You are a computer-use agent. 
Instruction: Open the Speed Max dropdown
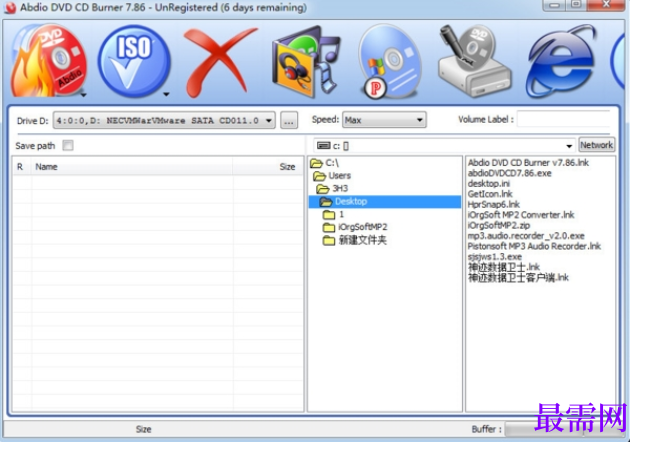384,120
